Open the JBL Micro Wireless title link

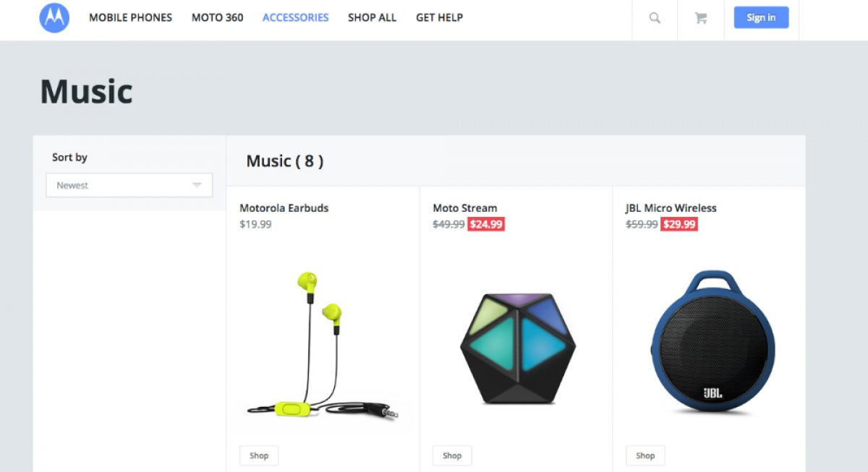pyautogui.click(x=671, y=208)
